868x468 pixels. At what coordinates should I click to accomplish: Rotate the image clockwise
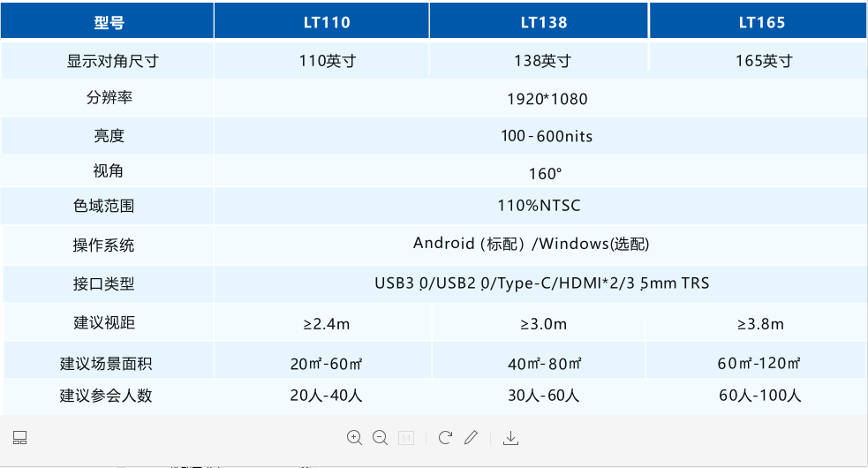click(x=445, y=437)
